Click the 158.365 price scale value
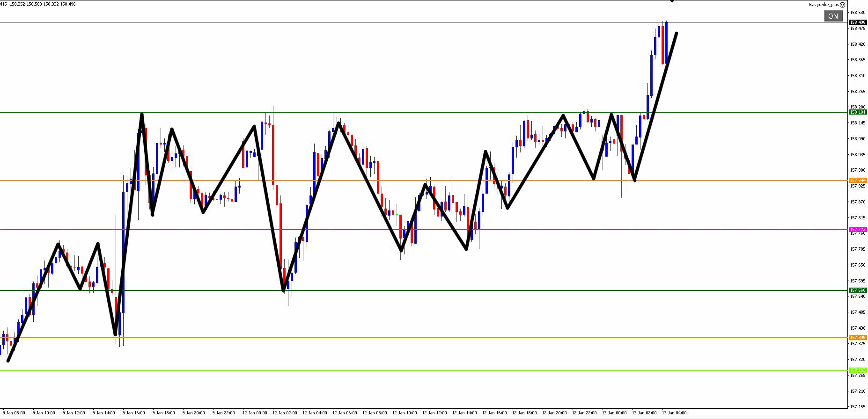 [x=858, y=60]
